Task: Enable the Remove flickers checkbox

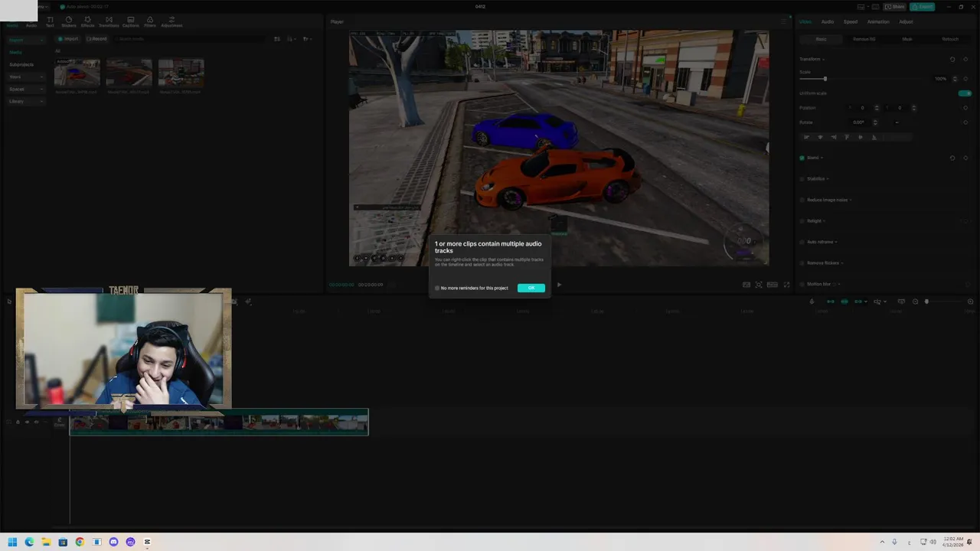Action: click(802, 263)
